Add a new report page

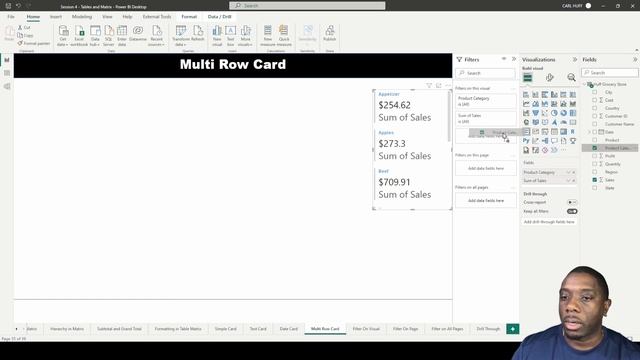tap(513, 329)
